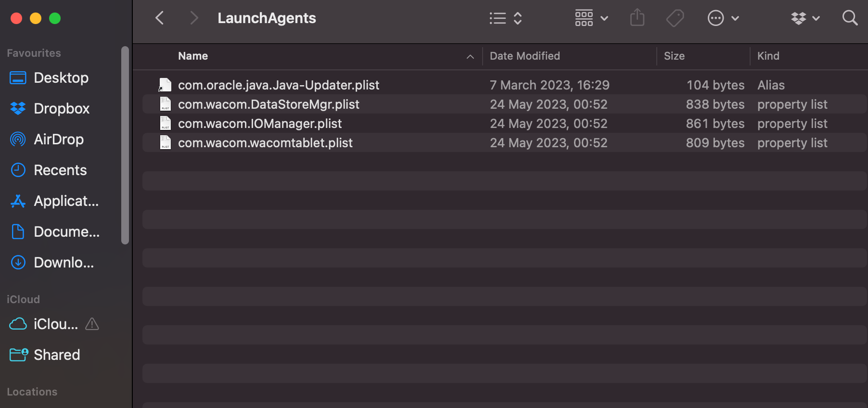Open Desktop in the sidebar
Image resolution: width=868 pixels, height=408 pixels.
[61, 78]
